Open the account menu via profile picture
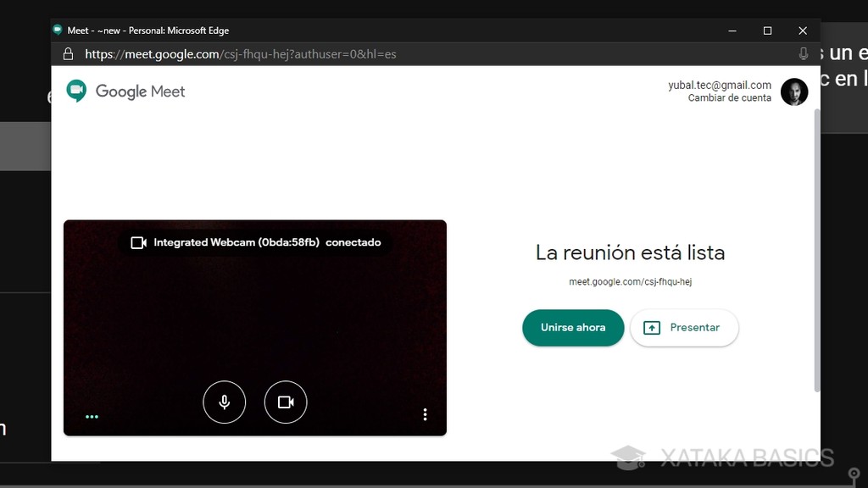This screenshot has height=488, width=868. pyautogui.click(x=794, y=93)
